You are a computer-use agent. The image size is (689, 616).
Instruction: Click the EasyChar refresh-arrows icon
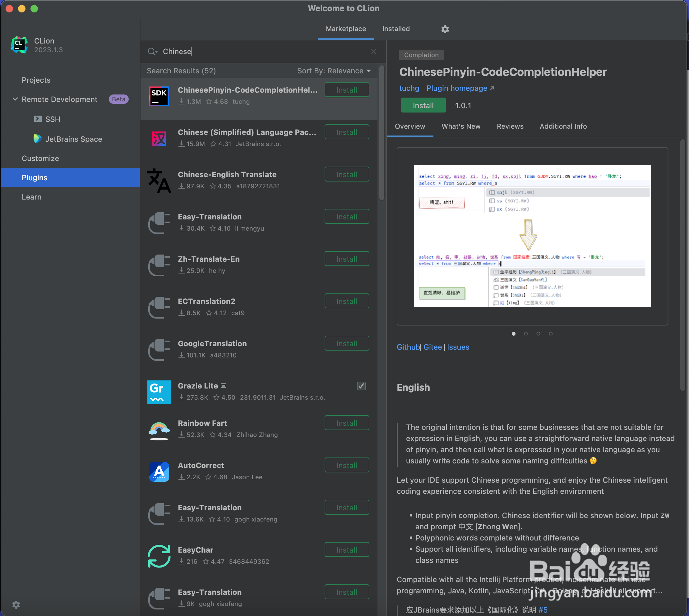(159, 556)
